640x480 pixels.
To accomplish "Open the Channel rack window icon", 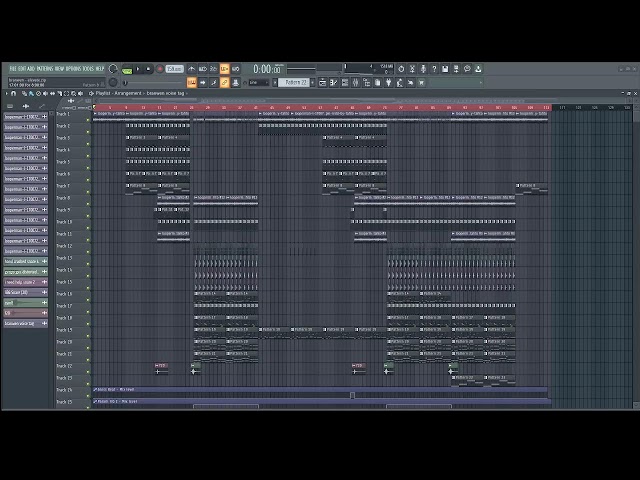I will pos(344,83).
